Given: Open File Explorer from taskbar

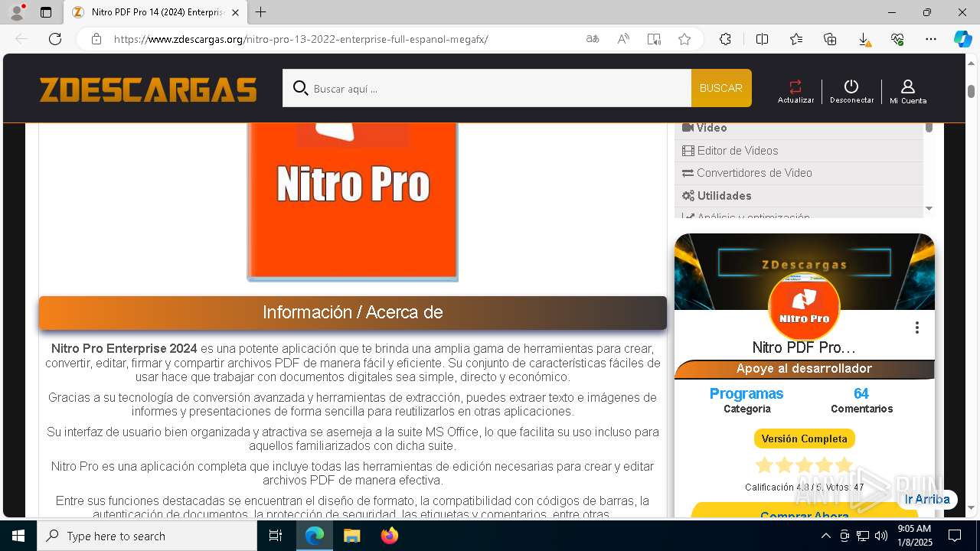Looking at the screenshot, I should tap(351, 536).
